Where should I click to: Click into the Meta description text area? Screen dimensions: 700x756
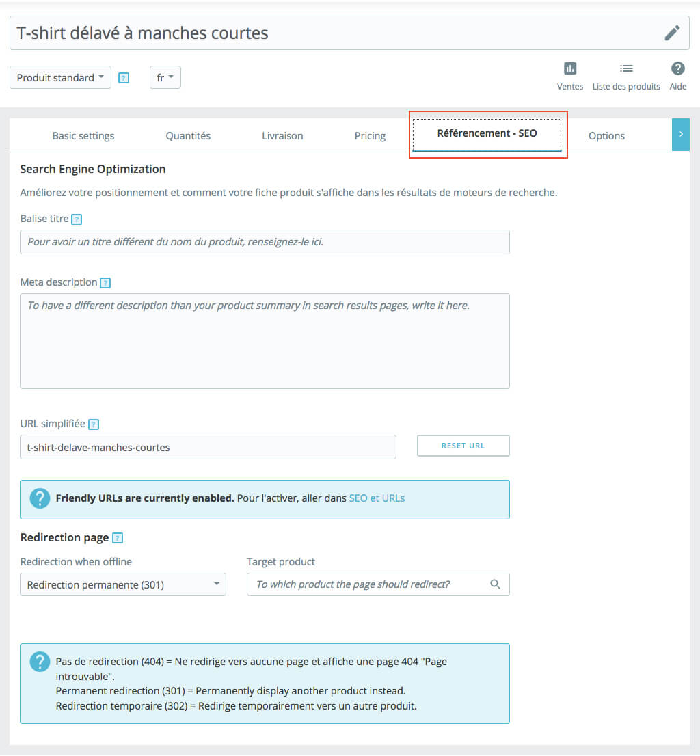coord(265,341)
